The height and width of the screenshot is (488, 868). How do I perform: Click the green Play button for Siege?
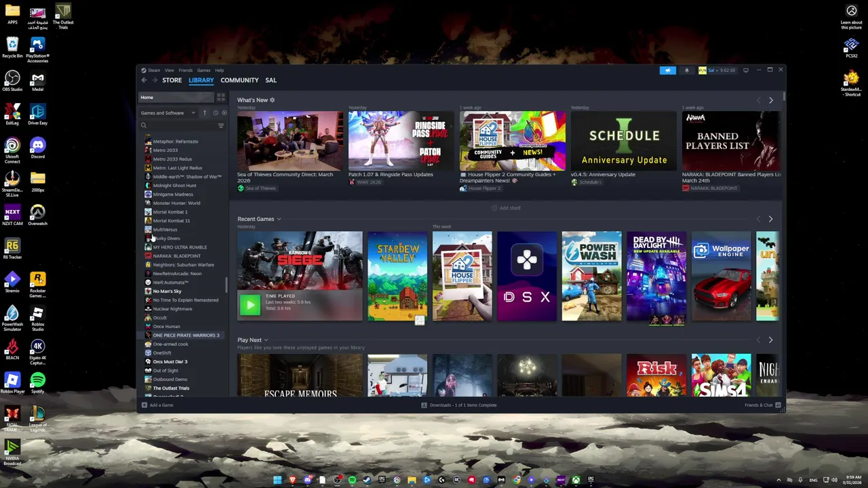click(250, 305)
